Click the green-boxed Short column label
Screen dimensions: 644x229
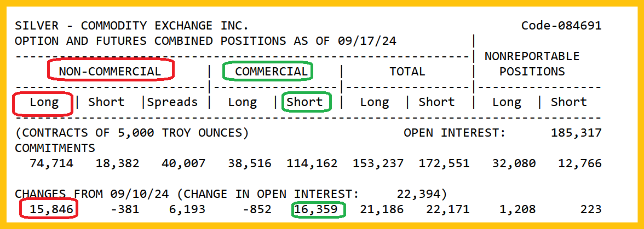305,102
